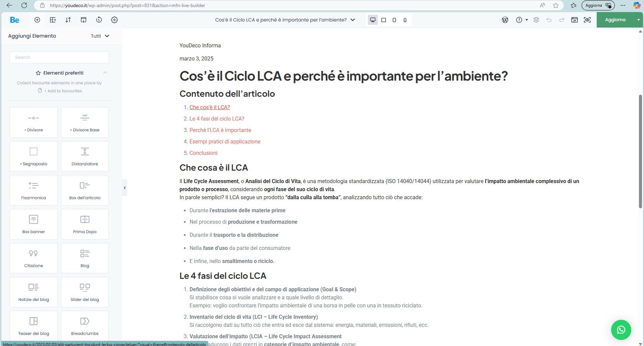Click the export/import arrows icon

coord(68,20)
